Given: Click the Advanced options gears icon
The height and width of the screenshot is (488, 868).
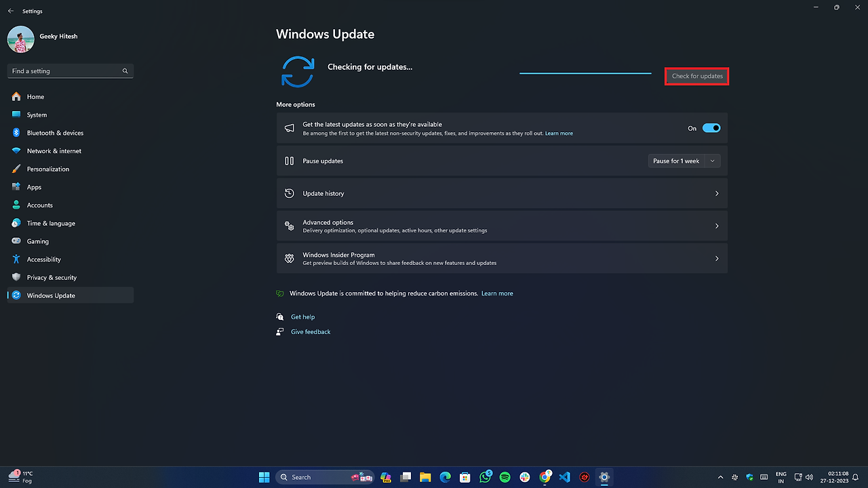Looking at the screenshot, I should pyautogui.click(x=290, y=226).
